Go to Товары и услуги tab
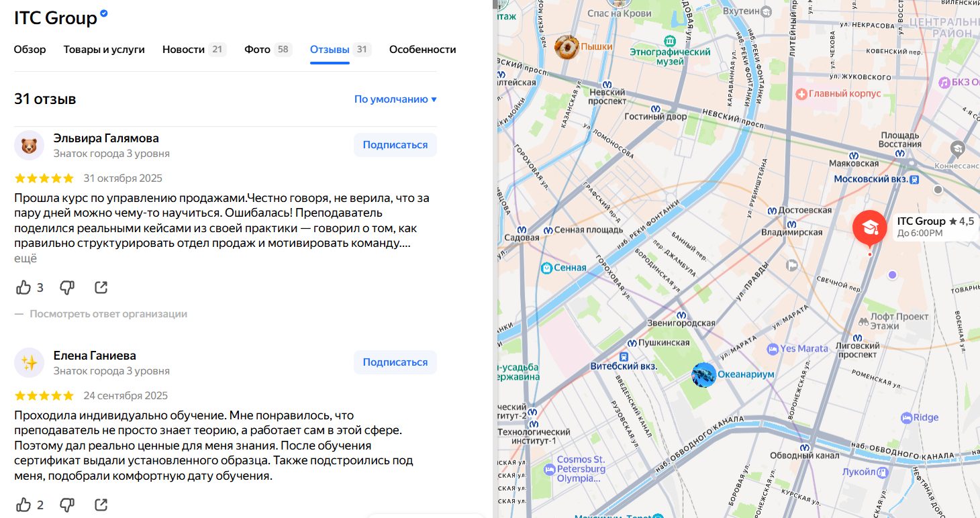 tap(104, 50)
